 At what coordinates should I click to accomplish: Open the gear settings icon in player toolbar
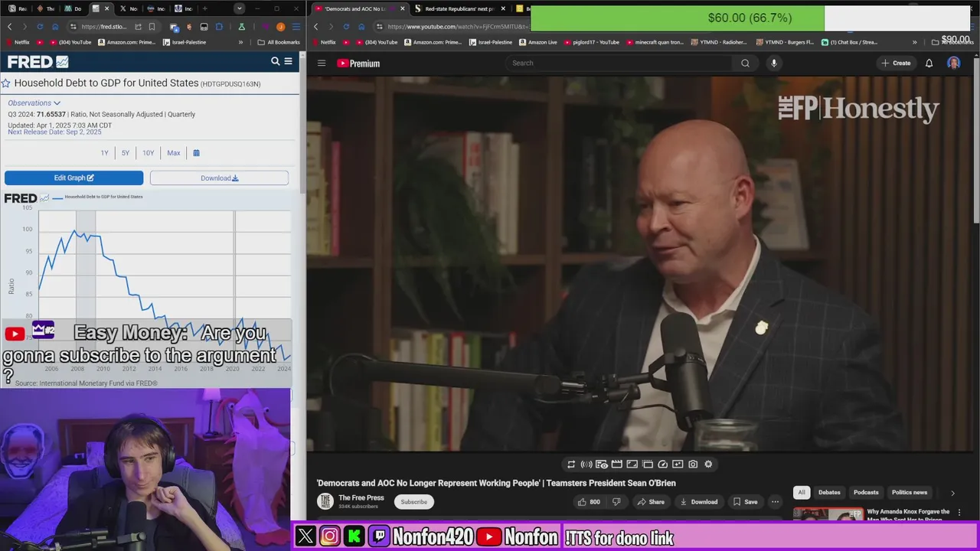708,464
